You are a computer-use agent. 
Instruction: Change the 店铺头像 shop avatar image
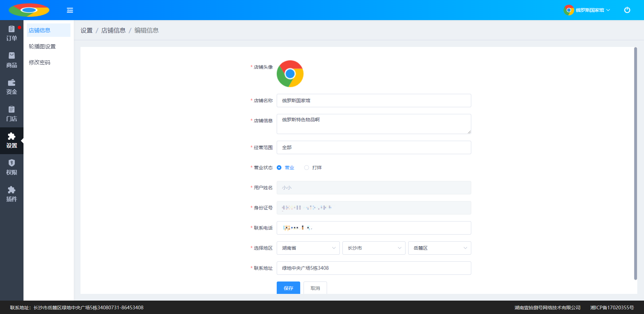click(x=290, y=74)
